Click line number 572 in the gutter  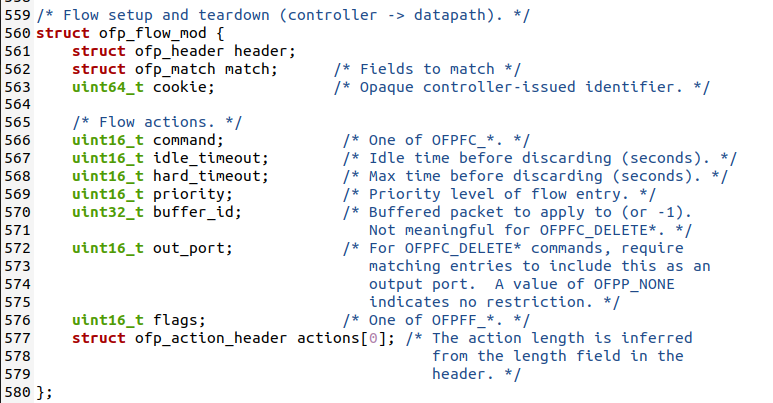[17, 247]
